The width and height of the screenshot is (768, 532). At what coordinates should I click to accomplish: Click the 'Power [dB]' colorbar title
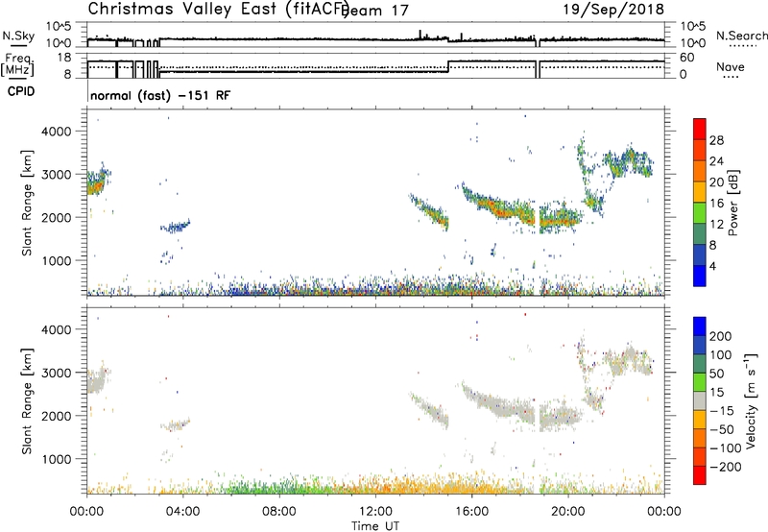[x=732, y=203]
